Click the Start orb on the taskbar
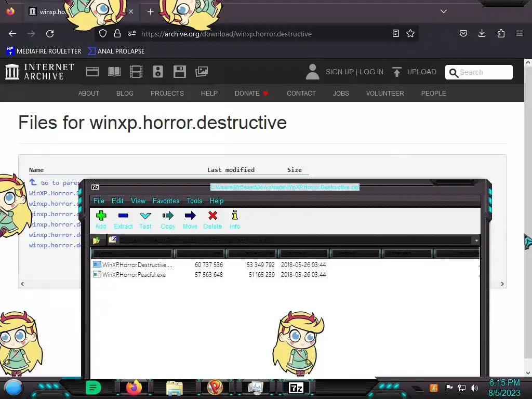 click(x=14, y=388)
